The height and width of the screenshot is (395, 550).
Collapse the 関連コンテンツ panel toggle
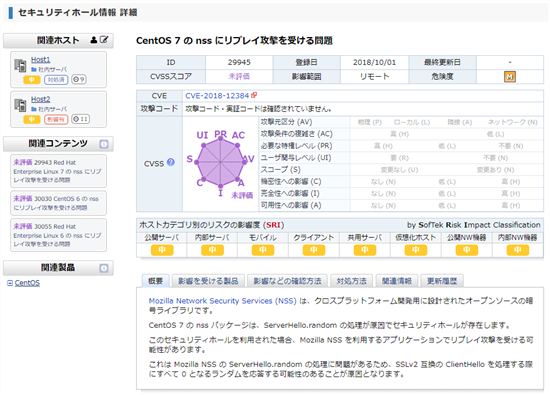pos(104,144)
